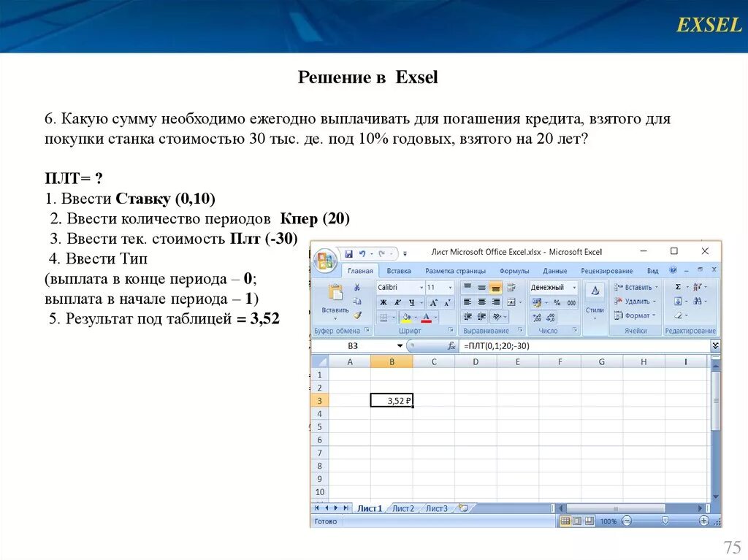The width and height of the screenshot is (748, 560).
Task: Open the Разметка страницы tab
Action: tap(455, 270)
